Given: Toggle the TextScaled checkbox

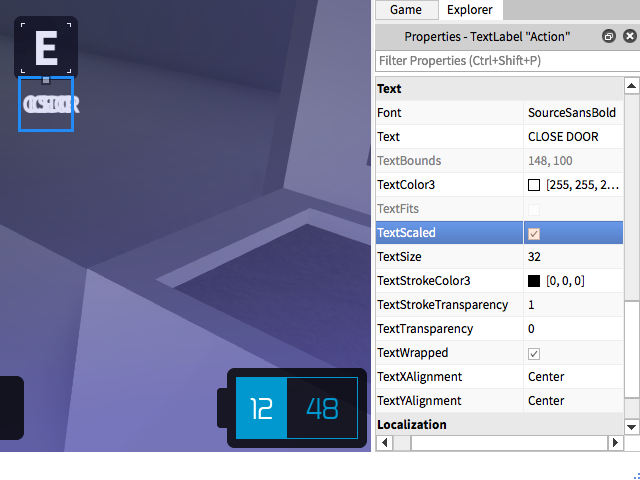Looking at the screenshot, I should tap(534, 233).
